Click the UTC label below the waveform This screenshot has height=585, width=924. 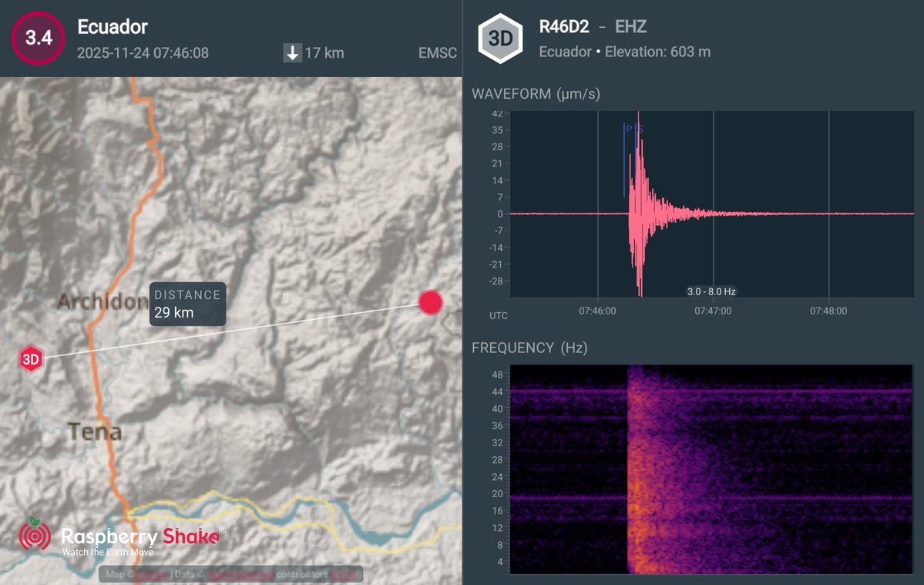coord(497,315)
